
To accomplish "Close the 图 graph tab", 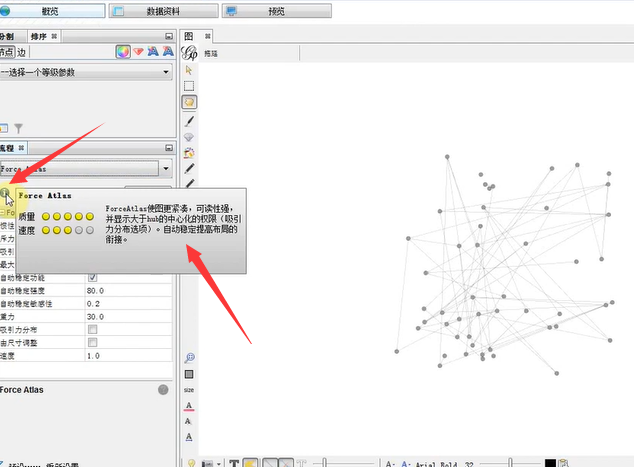I will [207, 36].
